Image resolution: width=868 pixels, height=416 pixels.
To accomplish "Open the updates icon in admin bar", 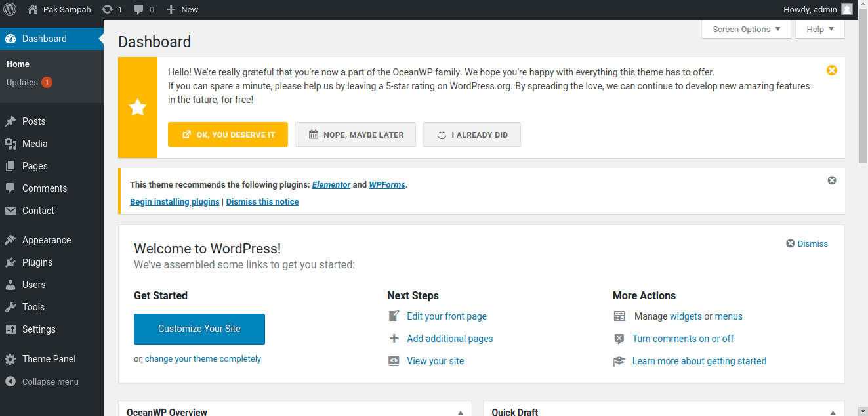I will click(x=108, y=9).
